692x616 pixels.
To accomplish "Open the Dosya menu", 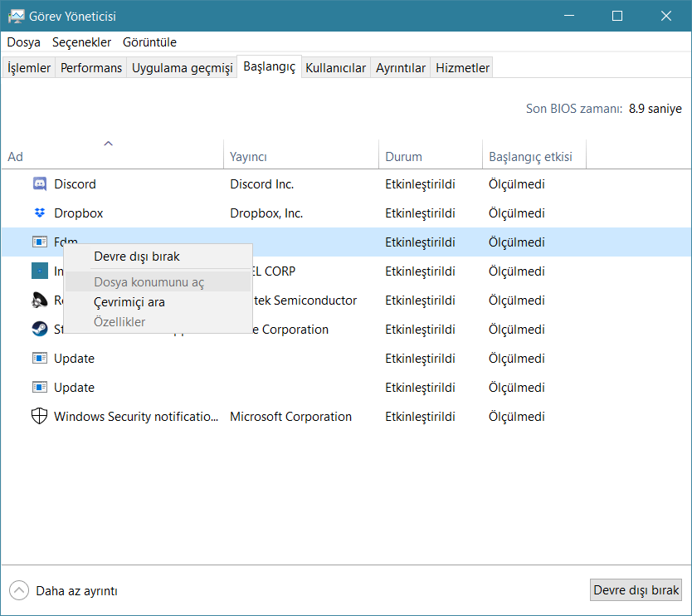I will [24, 42].
